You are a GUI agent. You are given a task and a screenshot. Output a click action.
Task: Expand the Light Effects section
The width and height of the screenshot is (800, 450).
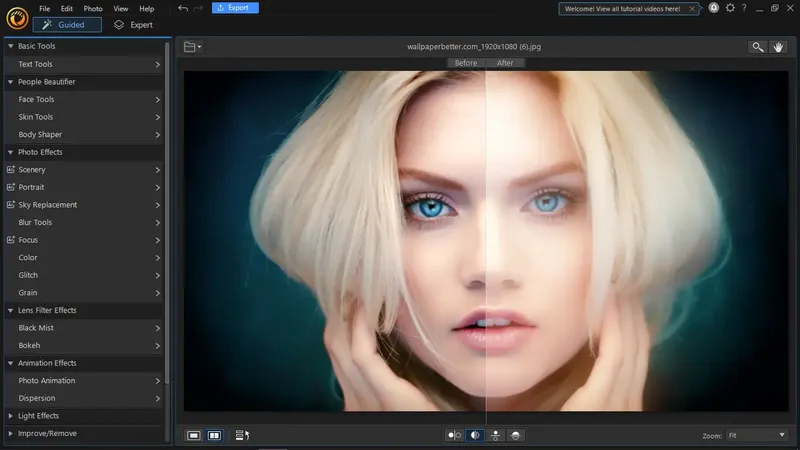coord(38,416)
